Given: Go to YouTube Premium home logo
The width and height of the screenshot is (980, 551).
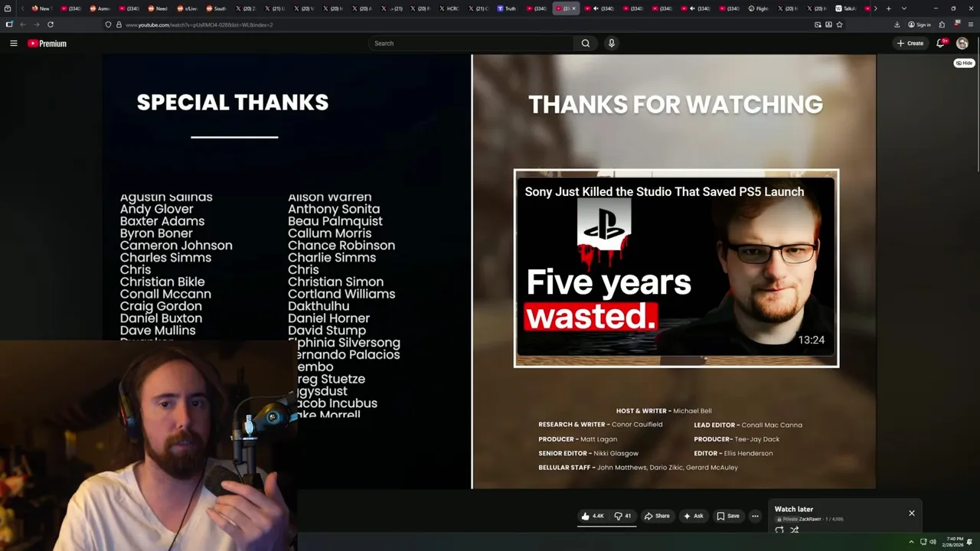Looking at the screenshot, I should [x=47, y=44].
